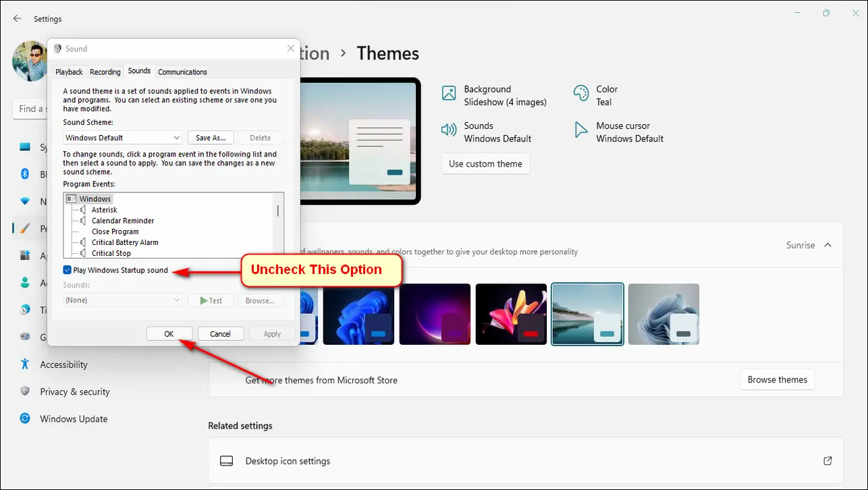Image resolution: width=868 pixels, height=490 pixels.
Task: Select the Sounds tab
Action: point(139,71)
